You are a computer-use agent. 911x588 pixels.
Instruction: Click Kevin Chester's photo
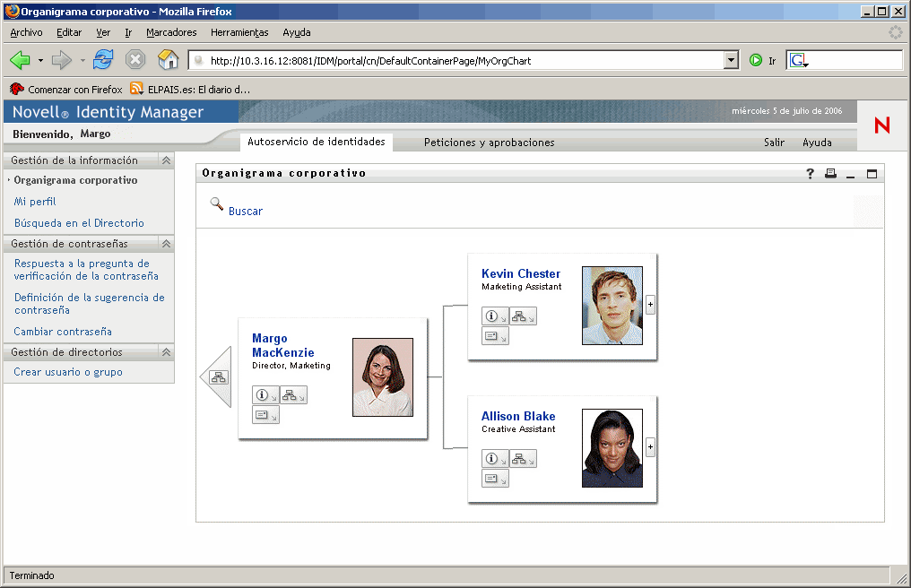pos(612,306)
